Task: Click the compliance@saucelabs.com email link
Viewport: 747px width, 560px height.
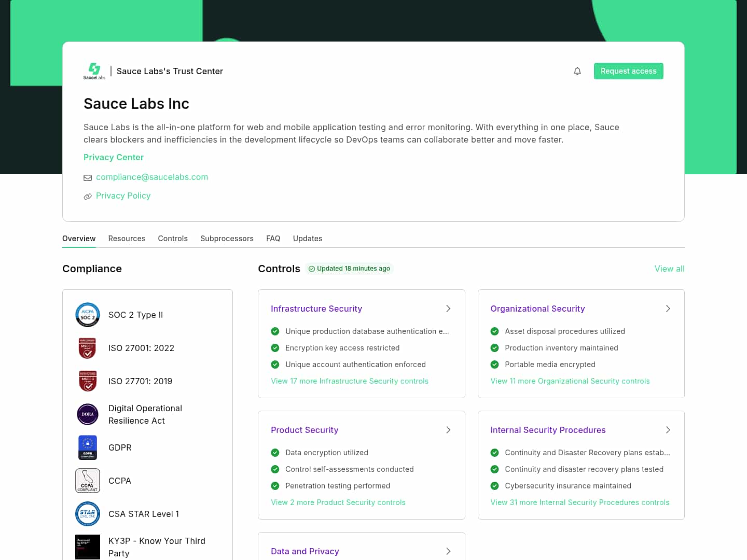Action: 152,177
